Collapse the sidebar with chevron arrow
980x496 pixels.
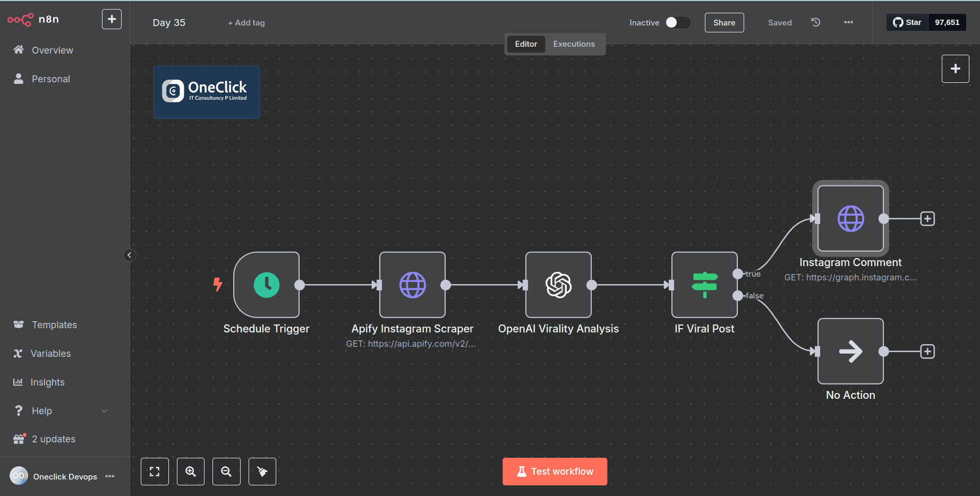tap(130, 255)
